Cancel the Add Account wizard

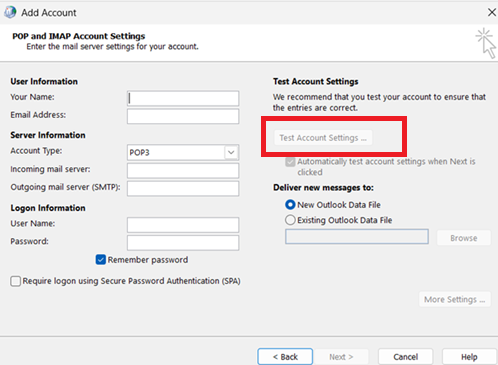(405, 357)
